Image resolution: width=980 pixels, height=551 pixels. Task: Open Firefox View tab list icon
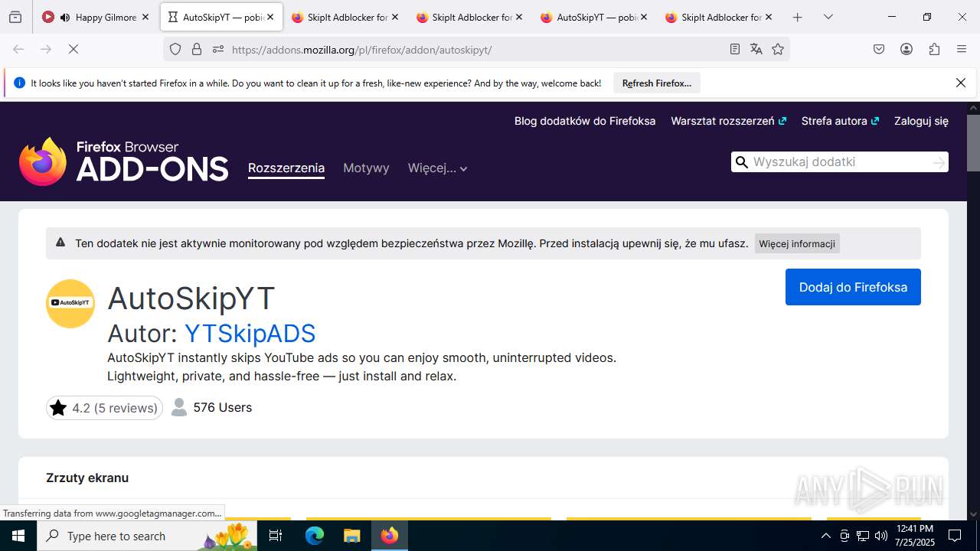[x=15, y=17]
